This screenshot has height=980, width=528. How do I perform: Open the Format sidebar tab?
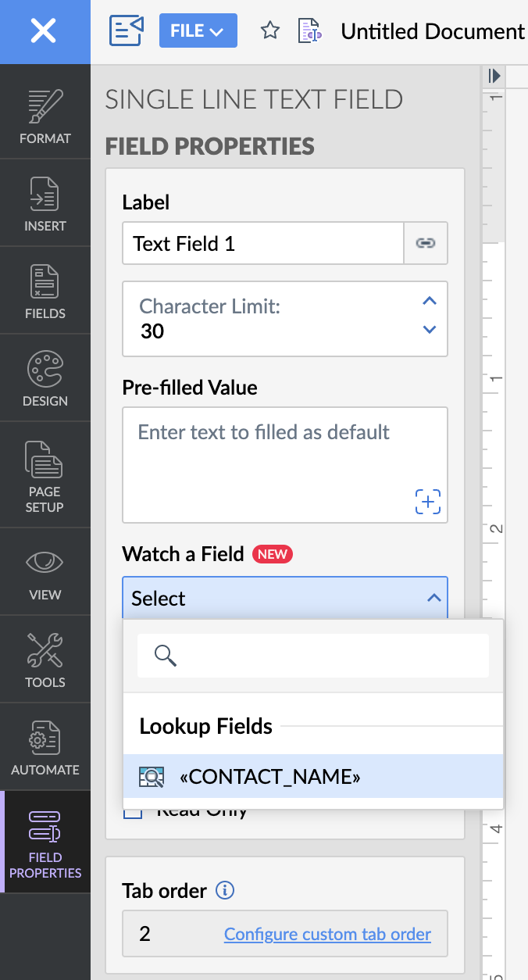45,116
